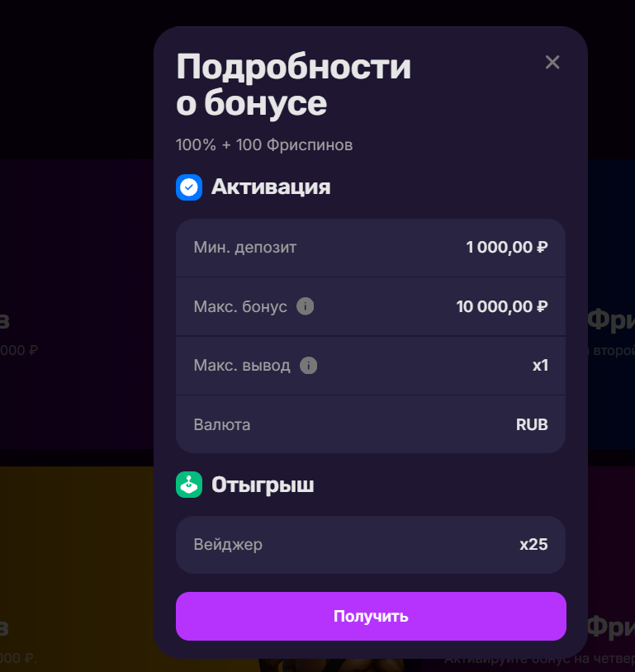Click the Активация section title
The width and height of the screenshot is (635, 672).
[x=271, y=187]
